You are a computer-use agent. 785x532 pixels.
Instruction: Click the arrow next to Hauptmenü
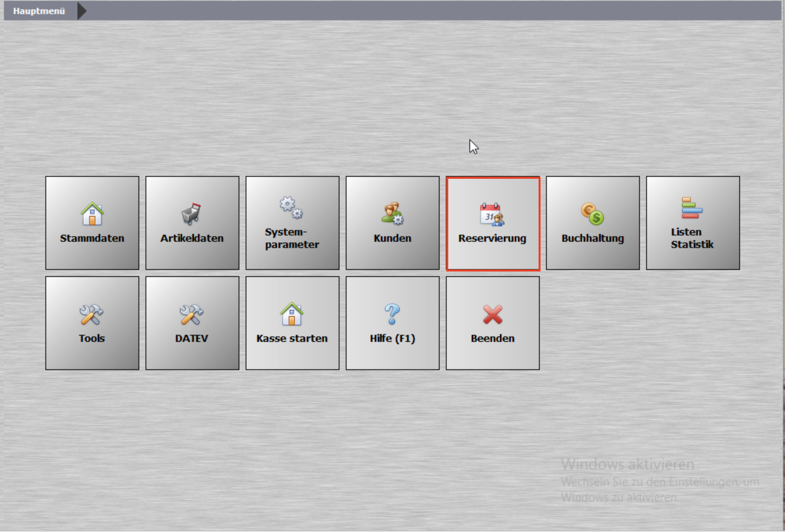tap(82, 11)
